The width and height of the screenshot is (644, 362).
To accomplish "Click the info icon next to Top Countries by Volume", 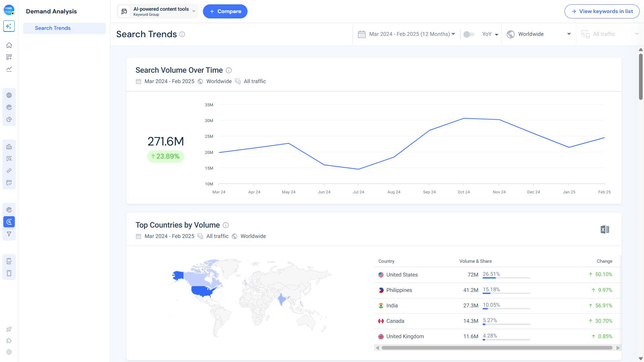I will [x=226, y=225].
